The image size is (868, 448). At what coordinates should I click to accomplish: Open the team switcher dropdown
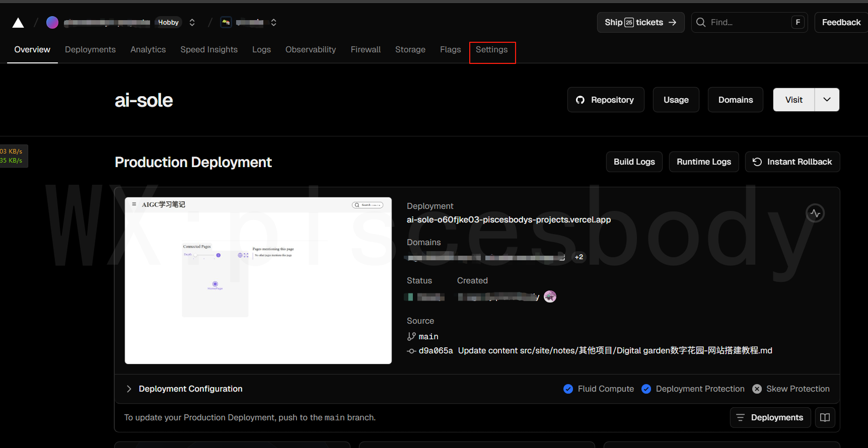click(192, 23)
